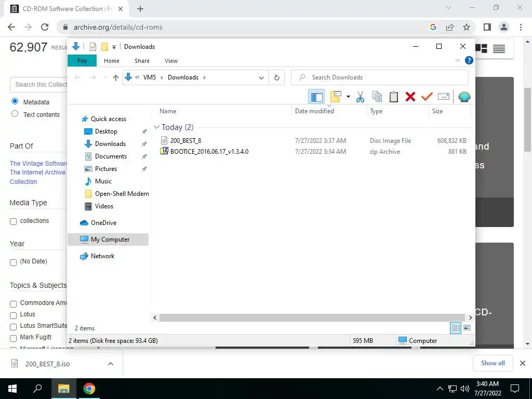The width and height of the screenshot is (532, 399).
Task: Open the notification center icon
Action: tap(515, 389)
